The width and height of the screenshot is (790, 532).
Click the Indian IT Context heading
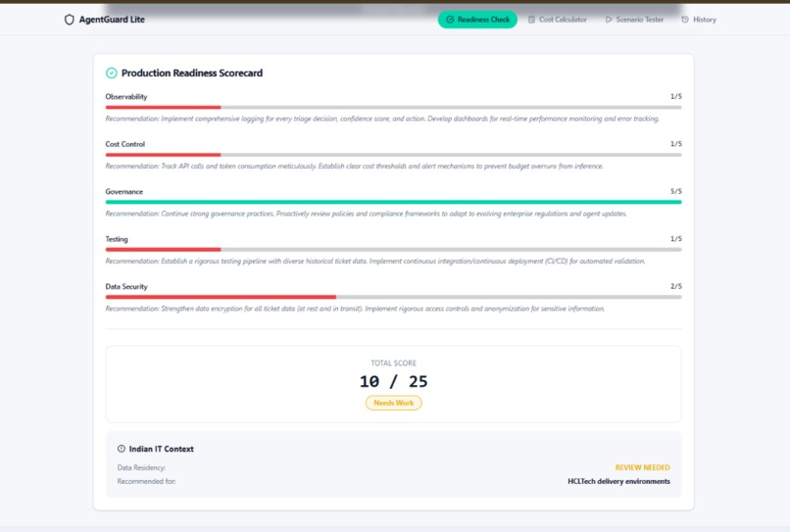[161, 449]
